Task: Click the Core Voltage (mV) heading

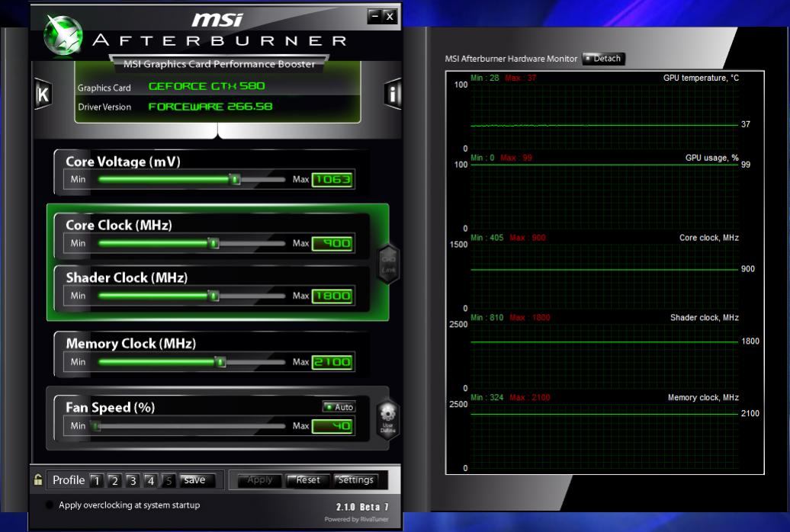Action: click(x=123, y=162)
